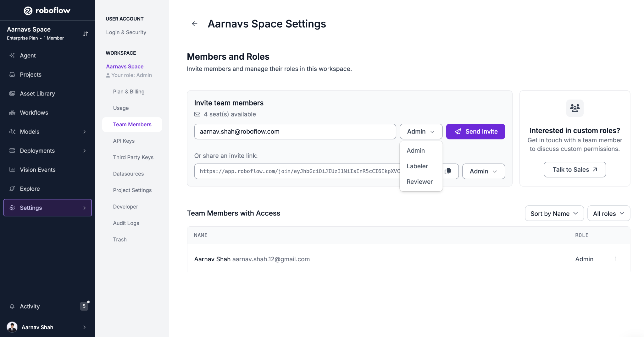The image size is (644, 337).
Task: Open Developer settings
Action: (x=125, y=206)
